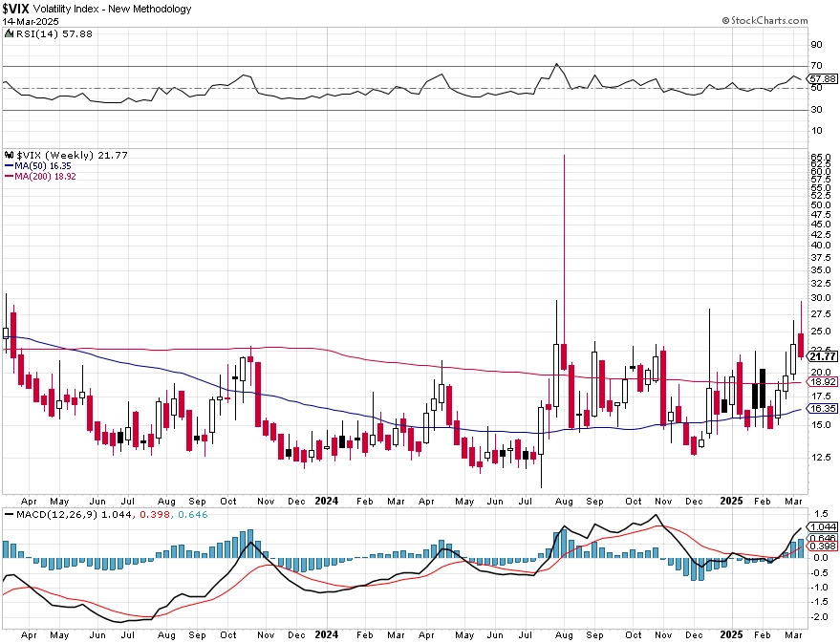Click the StockCharts.com copyright logo
The width and height of the screenshot is (840, 643).
[765, 20]
